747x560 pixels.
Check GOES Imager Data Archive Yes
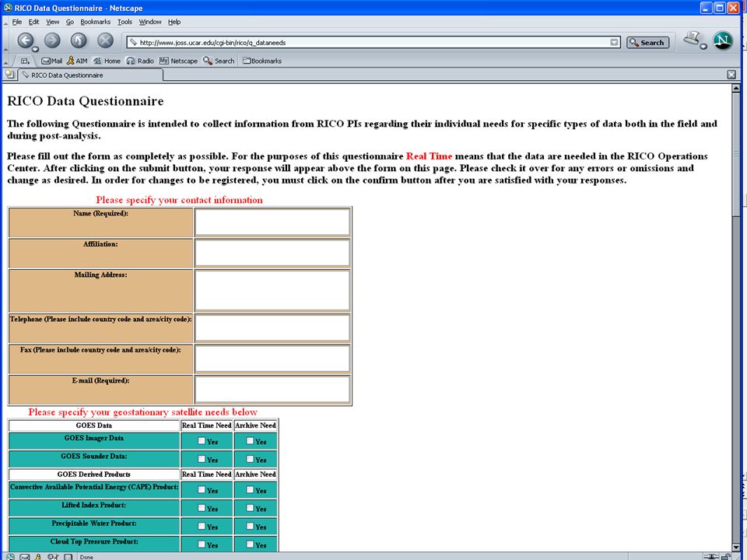click(x=250, y=440)
